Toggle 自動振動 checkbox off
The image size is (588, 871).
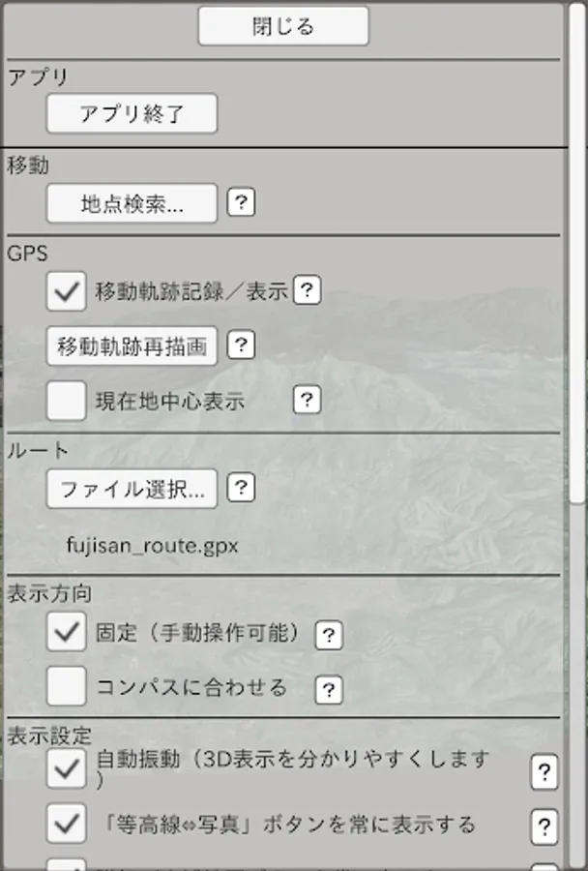pos(66,769)
